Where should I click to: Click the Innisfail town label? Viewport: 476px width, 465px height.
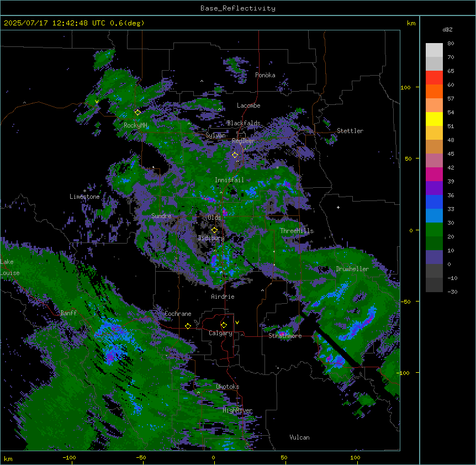tap(229, 180)
